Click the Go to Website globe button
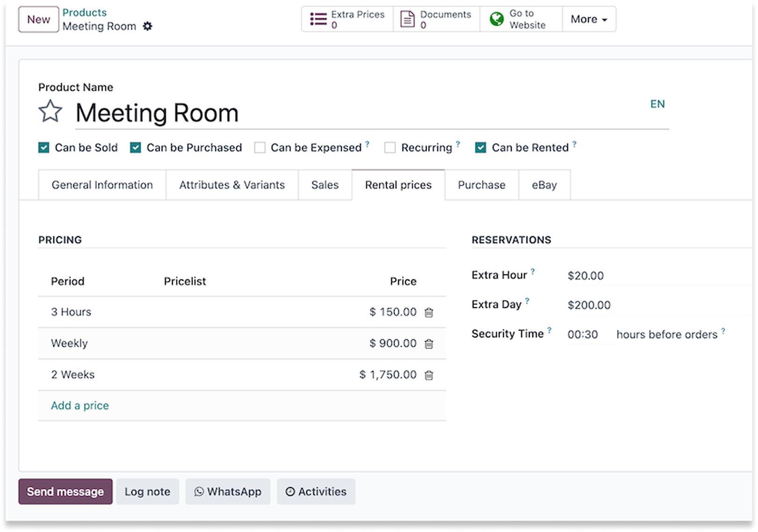 (521, 19)
